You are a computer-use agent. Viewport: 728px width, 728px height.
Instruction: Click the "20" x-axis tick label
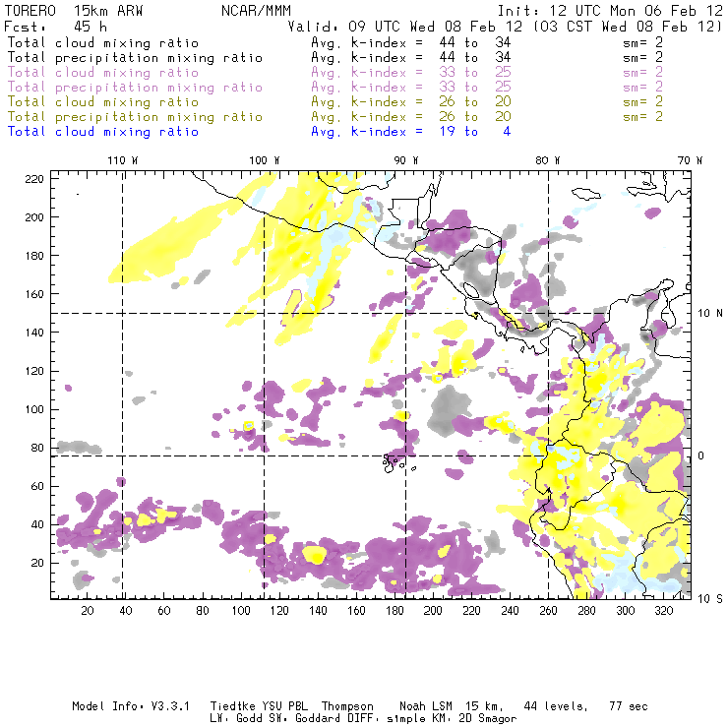point(88,611)
